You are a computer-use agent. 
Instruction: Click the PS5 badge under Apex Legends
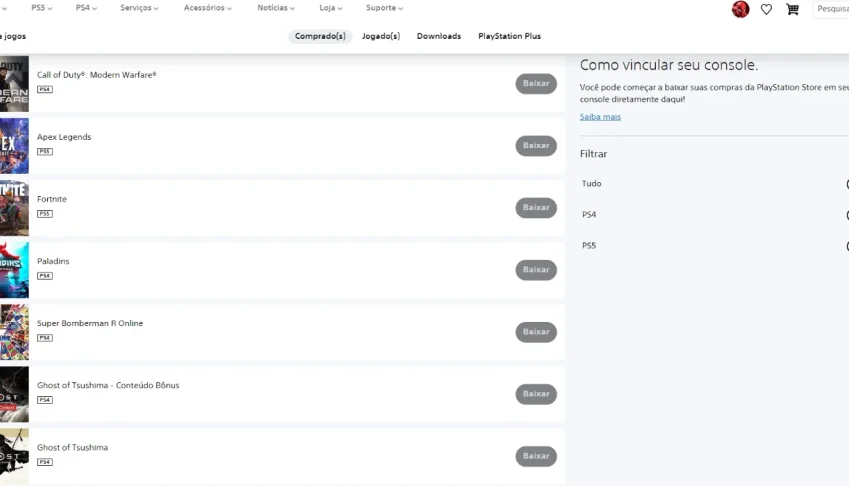coord(45,152)
